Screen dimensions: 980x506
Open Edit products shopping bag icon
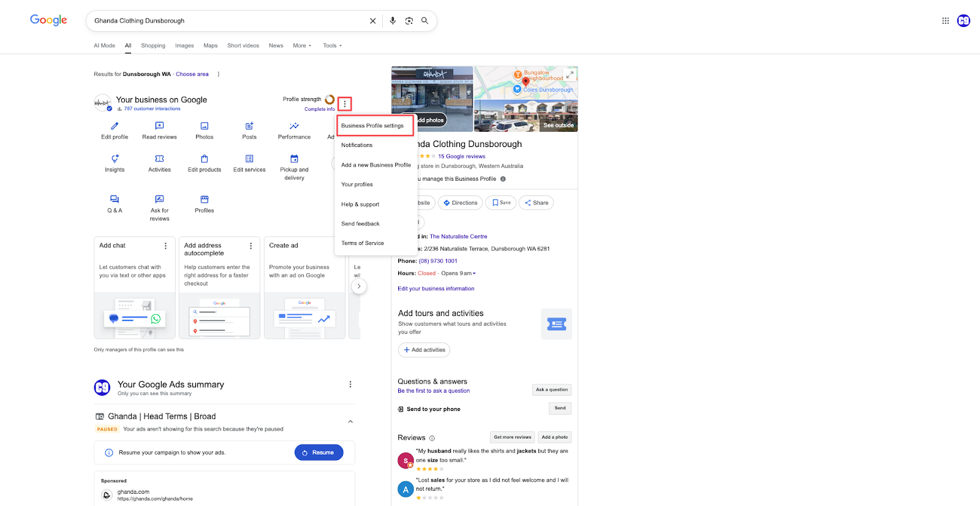(205, 159)
